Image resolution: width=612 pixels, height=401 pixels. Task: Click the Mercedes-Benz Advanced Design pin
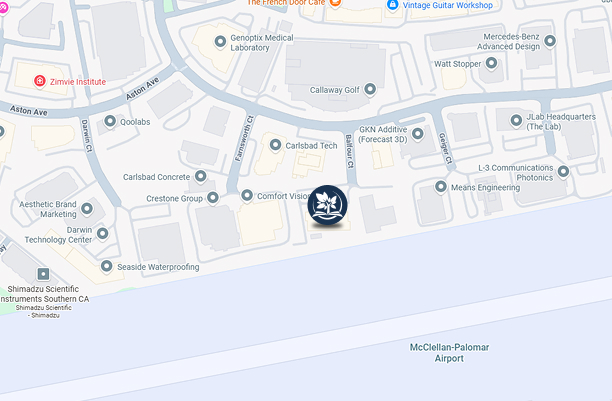click(x=550, y=41)
